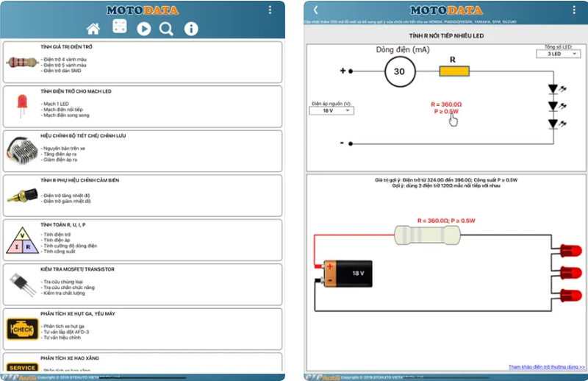Click MOTODATA logo on right screen

446,10
